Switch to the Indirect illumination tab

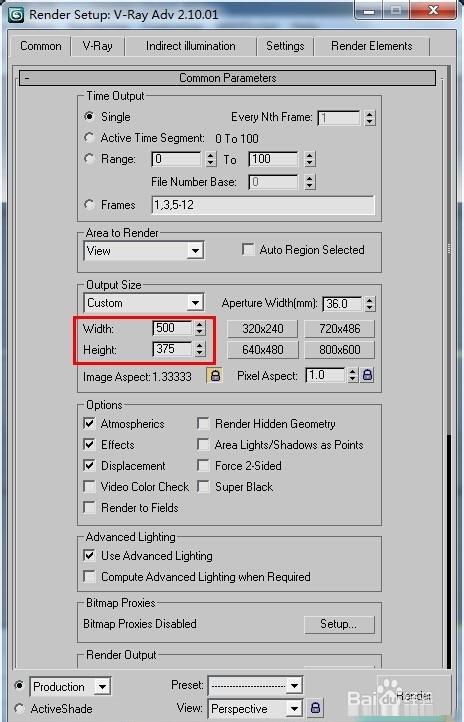[x=191, y=46]
